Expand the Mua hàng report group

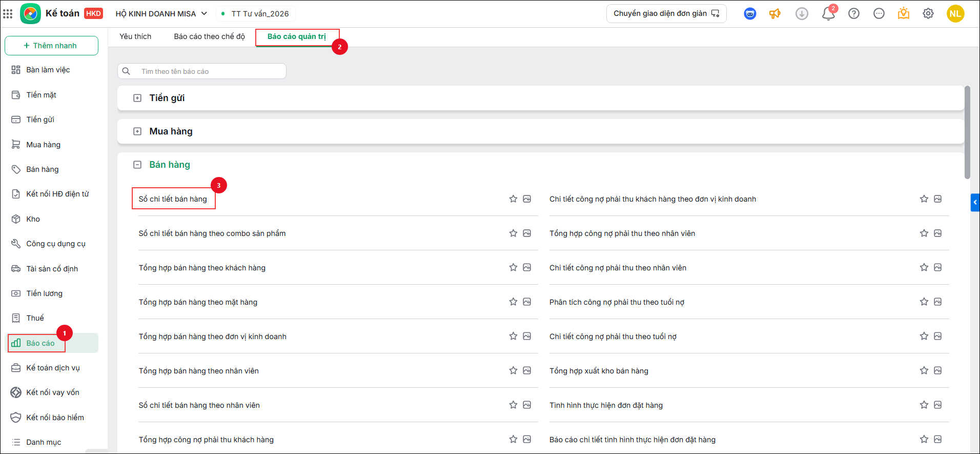[x=137, y=131]
